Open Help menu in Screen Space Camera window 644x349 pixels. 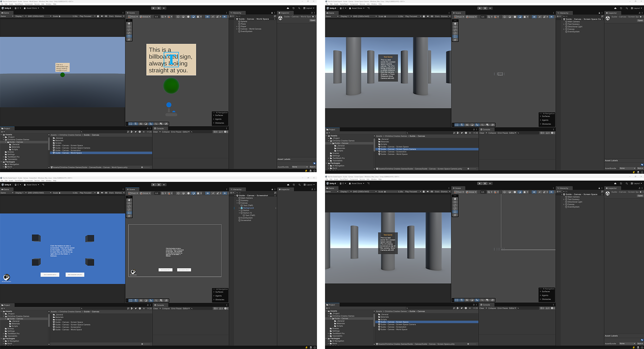pos(380,4)
